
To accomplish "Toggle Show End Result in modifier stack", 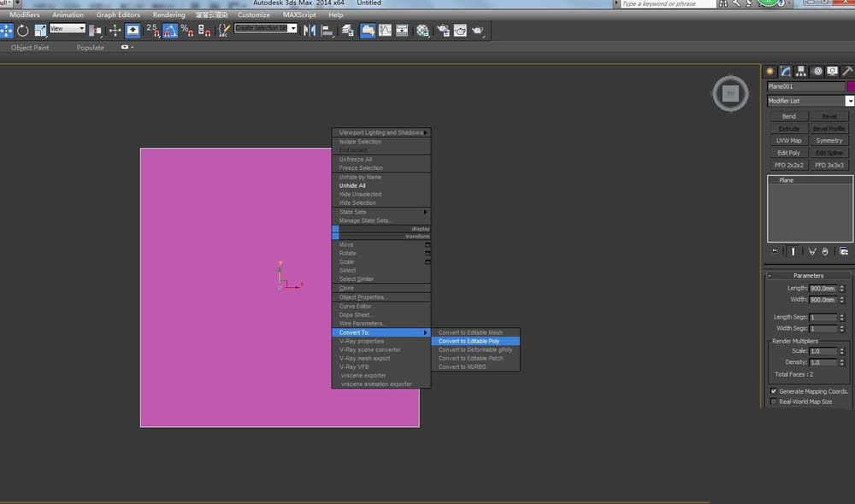I will pyautogui.click(x=793, y=251).
